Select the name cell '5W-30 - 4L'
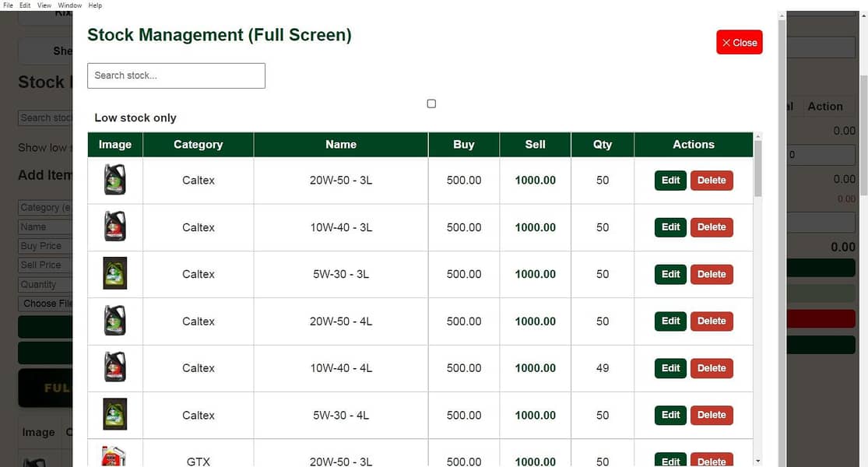The image size is (868, 467). [341, 416]
